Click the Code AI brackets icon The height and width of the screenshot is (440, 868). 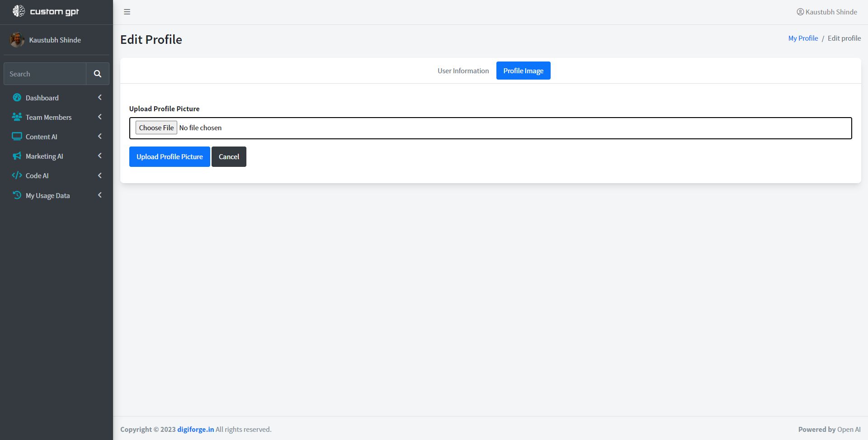coord(17,175)
